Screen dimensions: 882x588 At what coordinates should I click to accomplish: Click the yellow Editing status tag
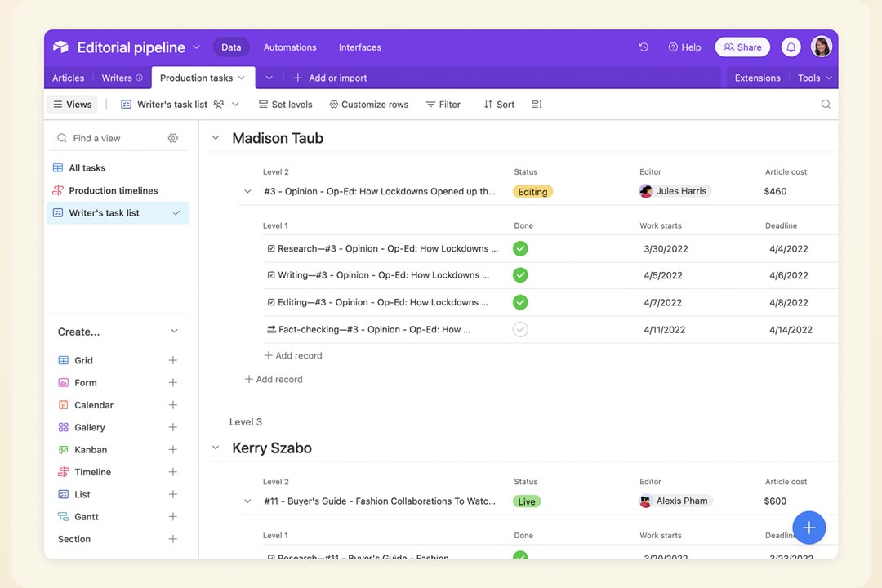532,192
